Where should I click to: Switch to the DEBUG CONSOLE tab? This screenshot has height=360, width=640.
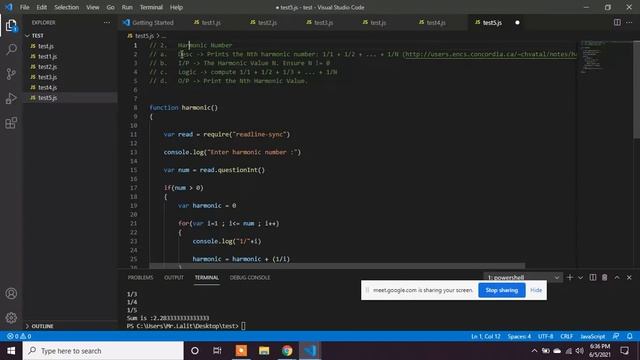(250, 278)
